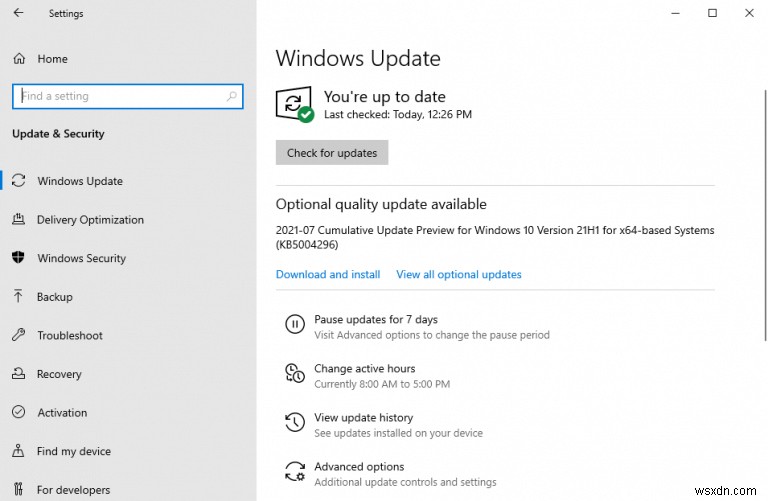Maximize the Settings window
Viewport: 768px width, 501px height.
[712, 13]
